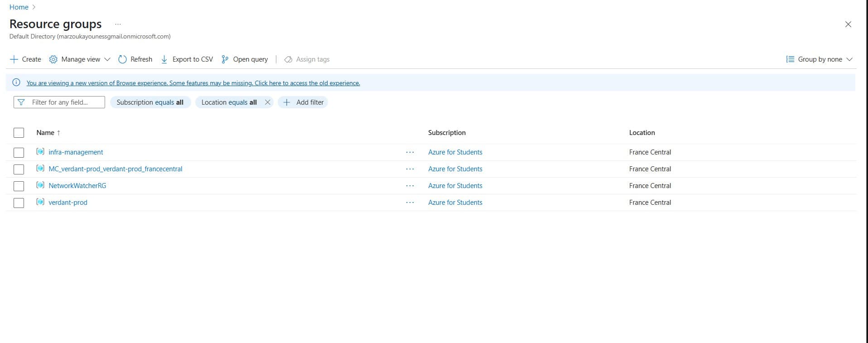Click the old experience notification link
This screenshot has height=343, width=868.
(193, 83)
